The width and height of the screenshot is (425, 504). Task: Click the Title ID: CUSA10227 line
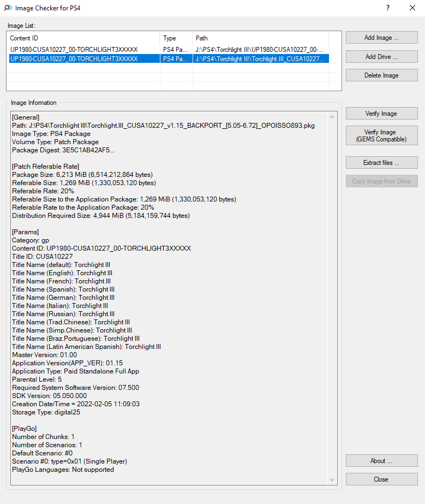click(43, 257)
